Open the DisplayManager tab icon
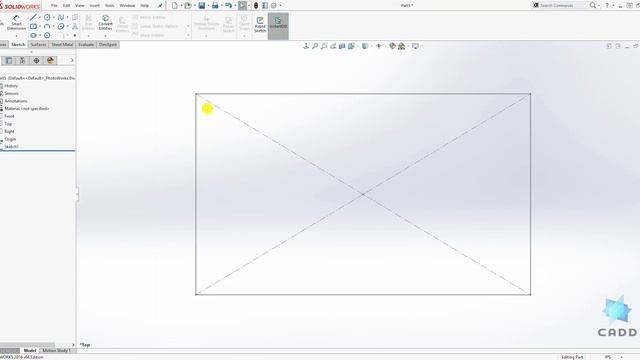640x360 pixels. coord(50,60)
